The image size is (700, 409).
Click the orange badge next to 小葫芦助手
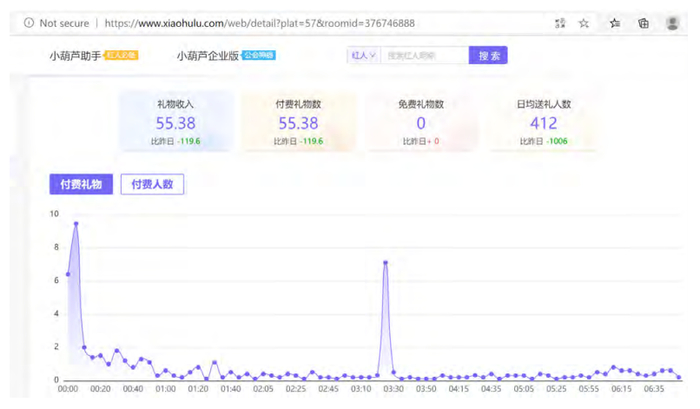pos(122,56)
